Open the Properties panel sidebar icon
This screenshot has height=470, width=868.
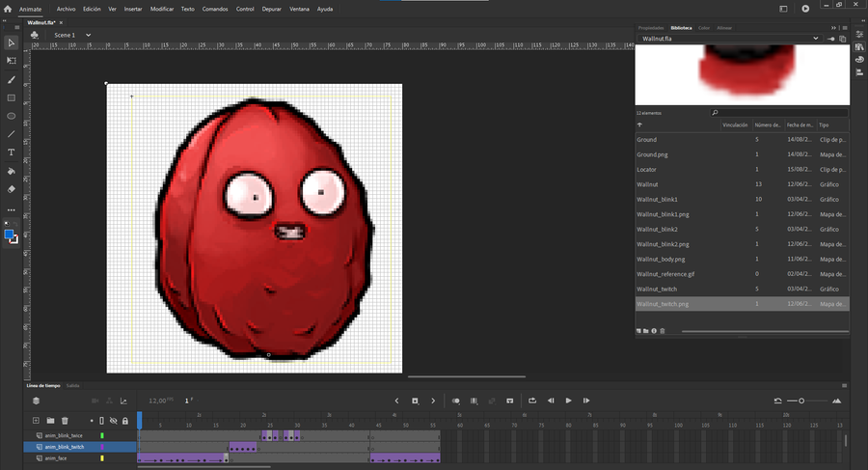859,35
